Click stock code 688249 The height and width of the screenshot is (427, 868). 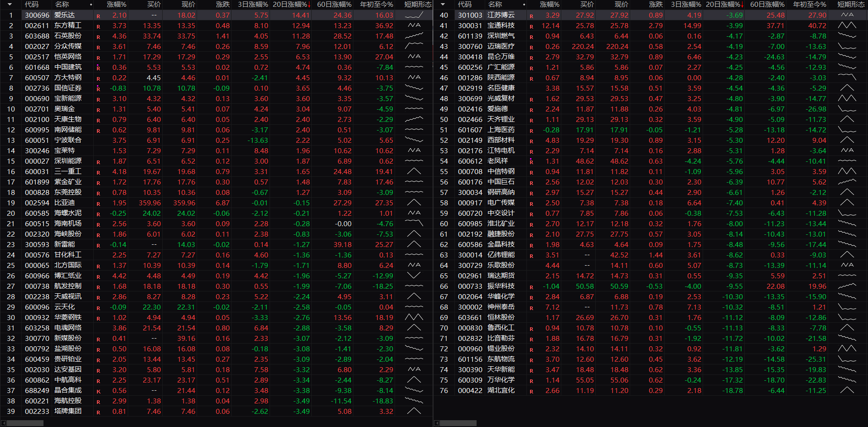[x=37, y=391]
